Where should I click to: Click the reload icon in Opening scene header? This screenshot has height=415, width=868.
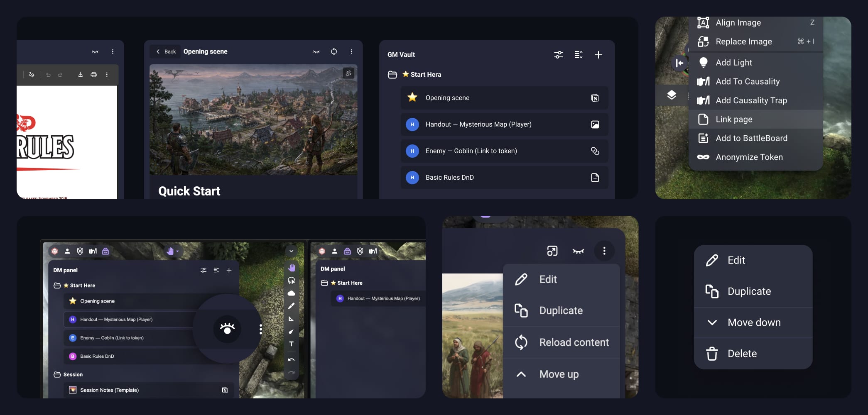coord(334,51)
